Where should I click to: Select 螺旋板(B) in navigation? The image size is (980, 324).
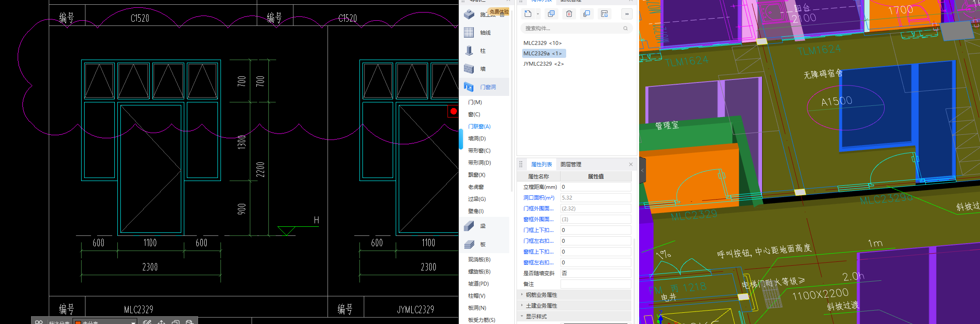pyautogui.click(x=479, y=272)
